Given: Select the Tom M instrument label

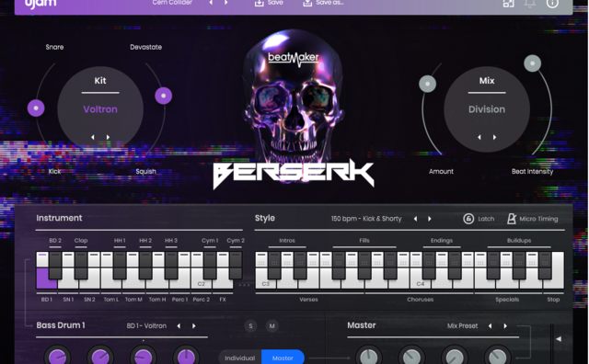Looking at the screenshot, I should (x=133, y=299).
